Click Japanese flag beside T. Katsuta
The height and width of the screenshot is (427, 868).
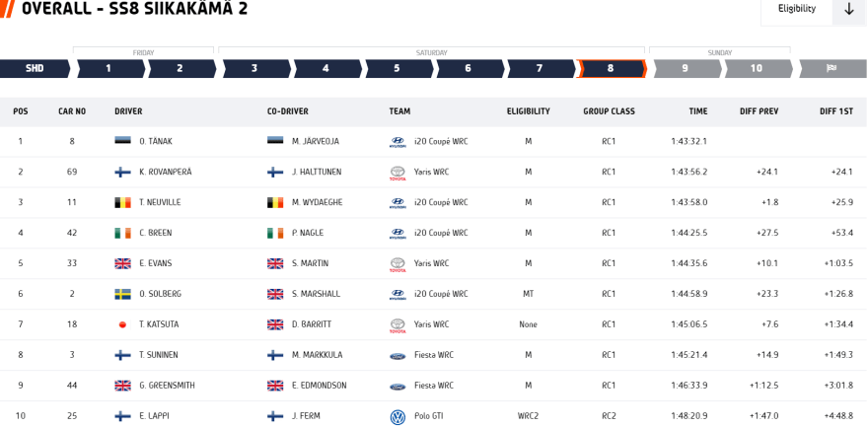pos(123,324)
